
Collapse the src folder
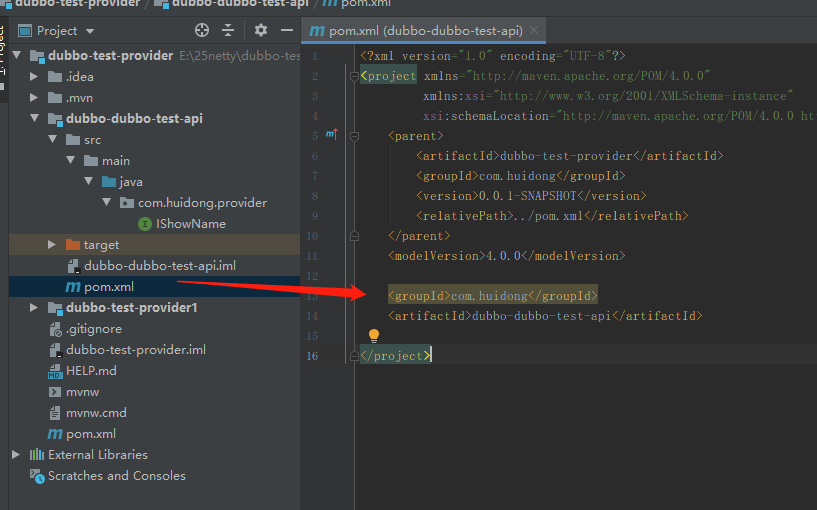tap(53, 139)
